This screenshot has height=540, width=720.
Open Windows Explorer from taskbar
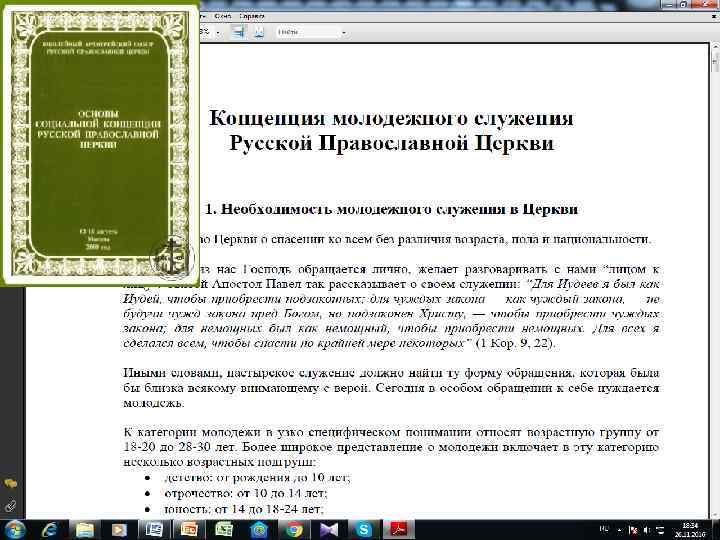tap(84, 530)
